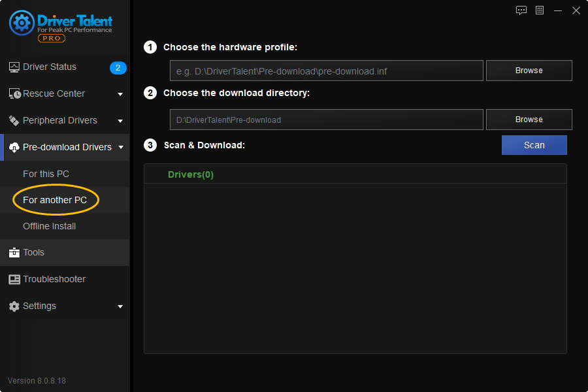Viewport: 588px width, 392px height.
Task: Expand the Settings submenu arrow
Action: [120, 306]
